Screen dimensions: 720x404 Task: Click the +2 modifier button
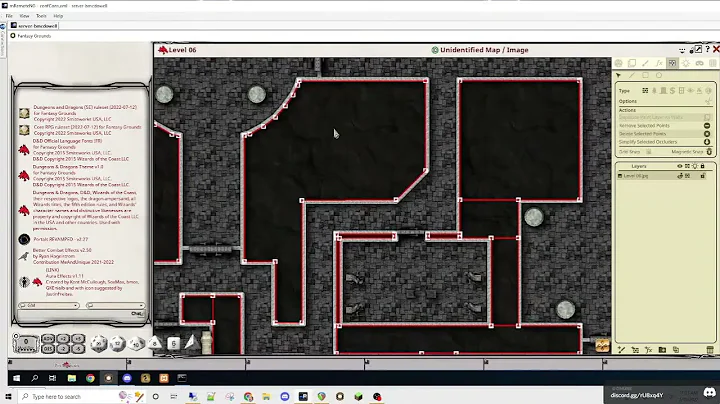tap(63, 339)
